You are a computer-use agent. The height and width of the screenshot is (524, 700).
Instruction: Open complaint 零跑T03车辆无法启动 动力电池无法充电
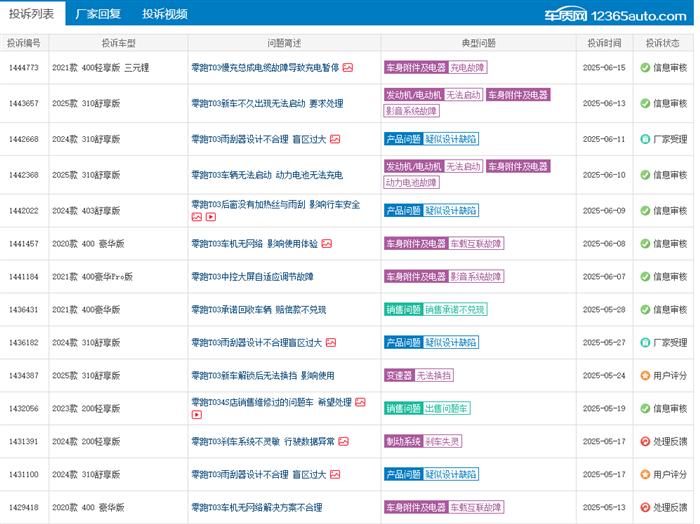click(x=267, y=175)
